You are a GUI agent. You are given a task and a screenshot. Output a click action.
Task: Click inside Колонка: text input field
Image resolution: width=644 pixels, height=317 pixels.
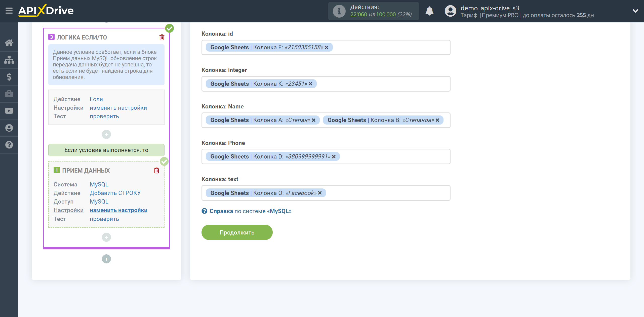coord(326,193)
